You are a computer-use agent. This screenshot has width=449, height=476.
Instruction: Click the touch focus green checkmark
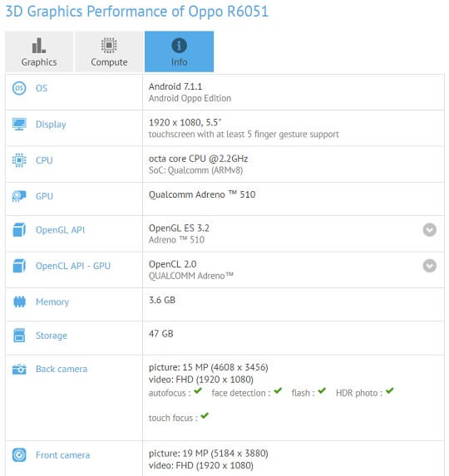(205, 415)
